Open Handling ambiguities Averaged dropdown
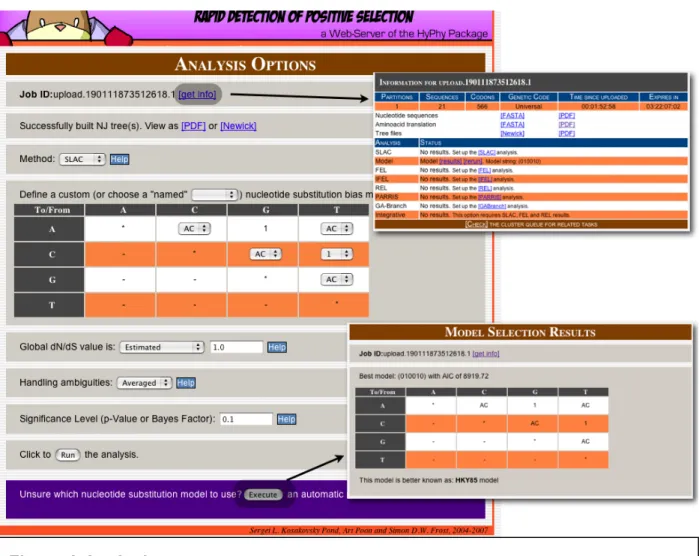Screen dimensions: 699x556 144,383
